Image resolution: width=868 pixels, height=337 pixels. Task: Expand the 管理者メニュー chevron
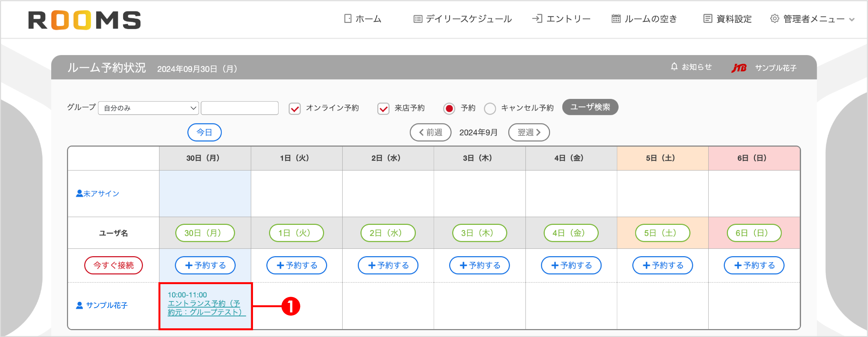coord(852,20)
